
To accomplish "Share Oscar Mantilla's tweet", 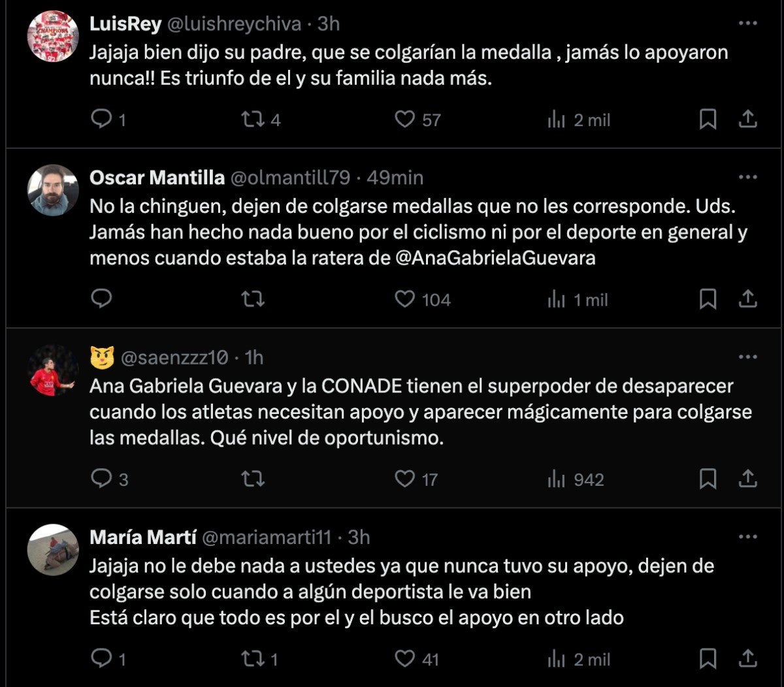I will 747,299.
